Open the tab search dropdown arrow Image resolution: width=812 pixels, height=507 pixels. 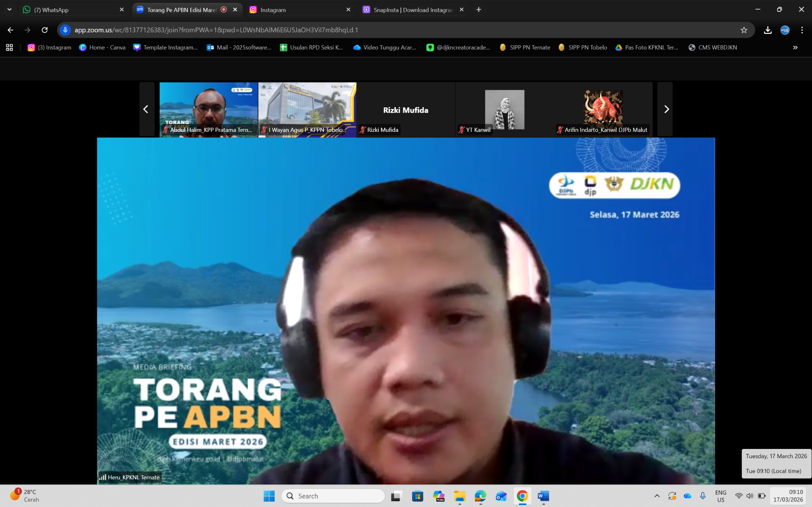coord(10,10)
